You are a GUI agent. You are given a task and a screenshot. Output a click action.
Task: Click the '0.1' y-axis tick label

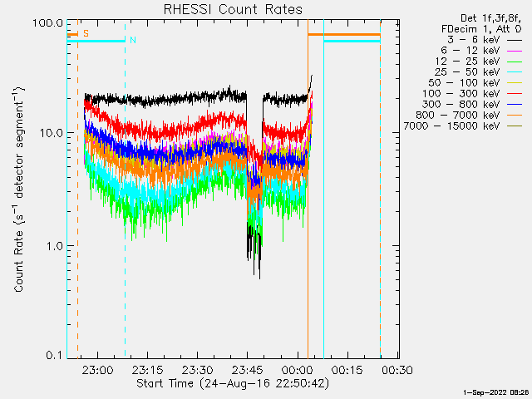[54, 355]
